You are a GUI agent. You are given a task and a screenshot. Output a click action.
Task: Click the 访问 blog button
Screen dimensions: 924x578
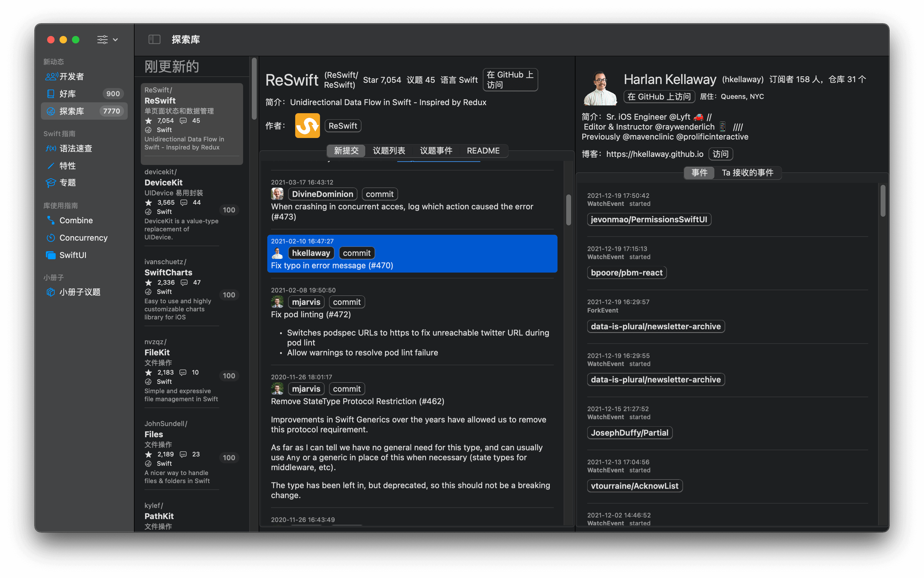coord(720,154)
